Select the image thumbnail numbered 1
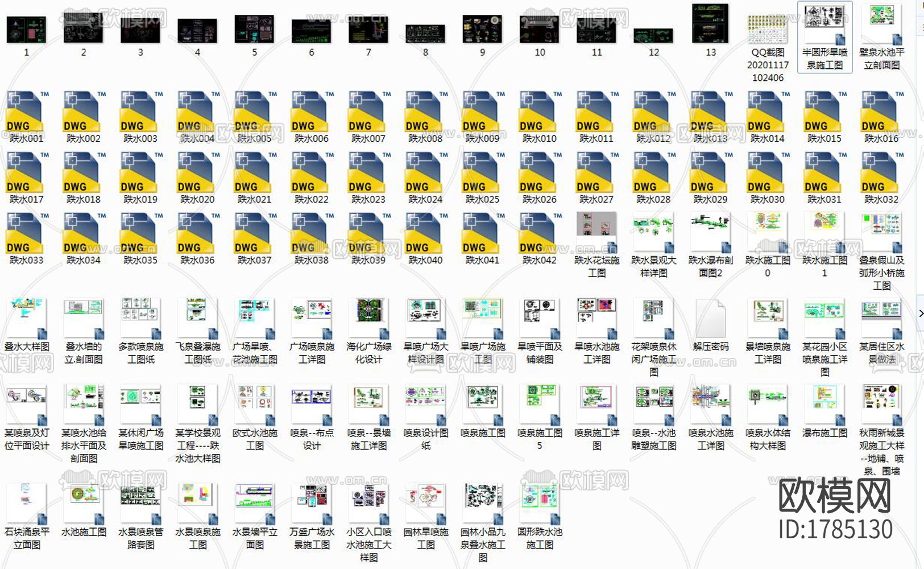The image size is (924, 569). pyautogui.click(x=27, y=30)
